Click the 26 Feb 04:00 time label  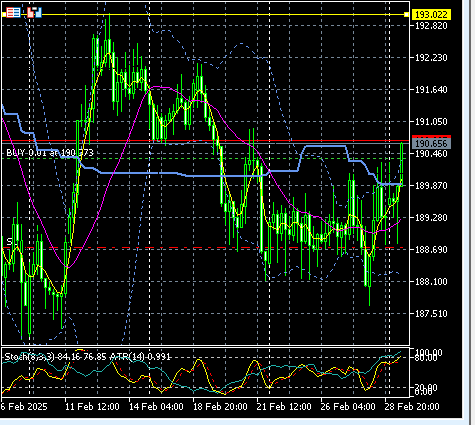tap(348, 407)
